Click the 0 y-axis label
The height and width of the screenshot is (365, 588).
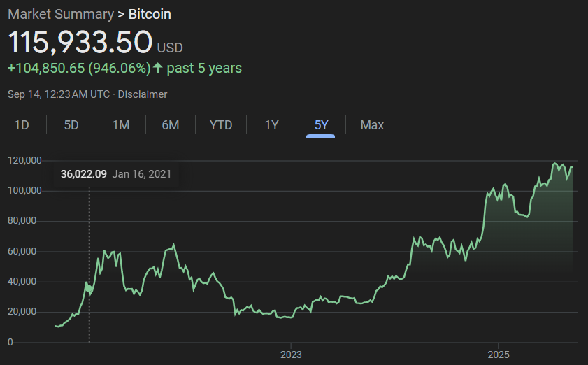point(10,342)
